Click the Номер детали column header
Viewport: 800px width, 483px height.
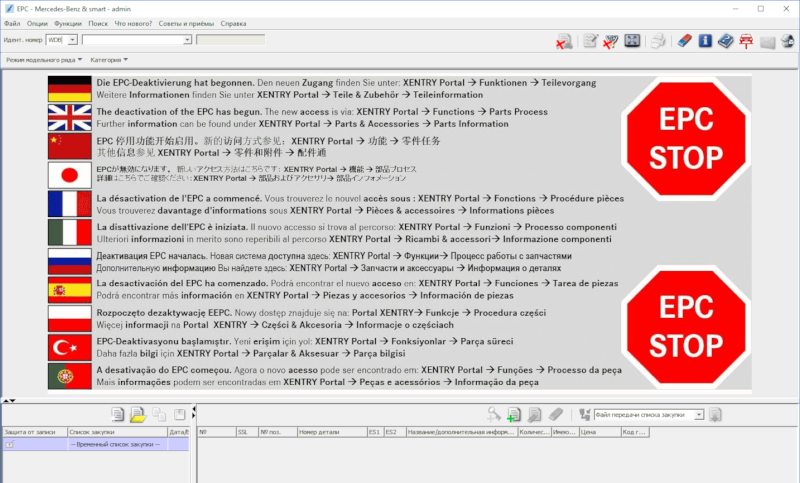tap(332, 432)
